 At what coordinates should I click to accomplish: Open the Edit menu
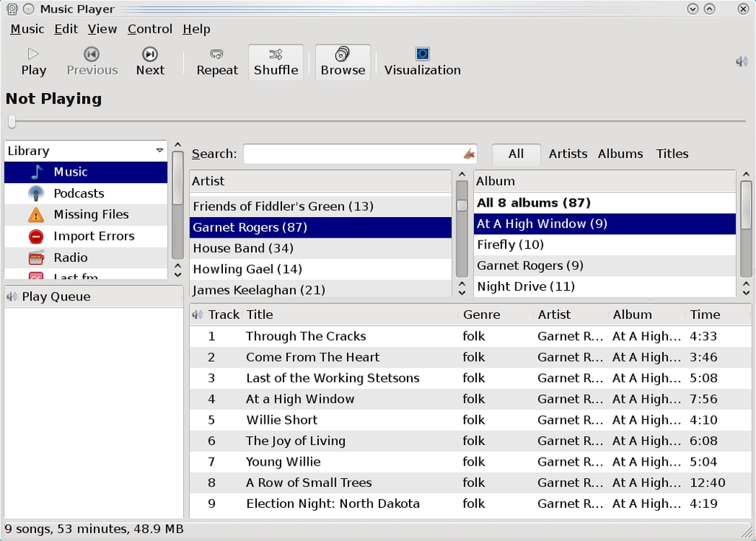pyautogui.click(x=66, y=29)
